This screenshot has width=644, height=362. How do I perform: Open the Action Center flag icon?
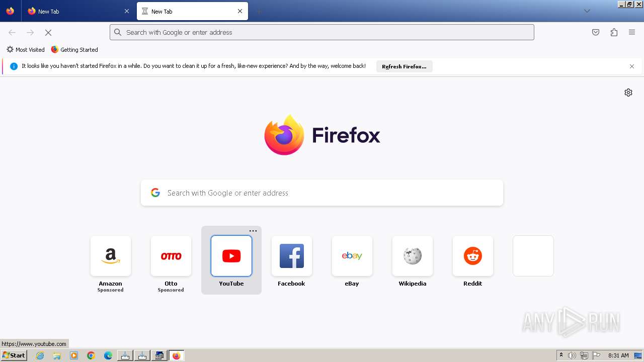[x=596, y=355]
